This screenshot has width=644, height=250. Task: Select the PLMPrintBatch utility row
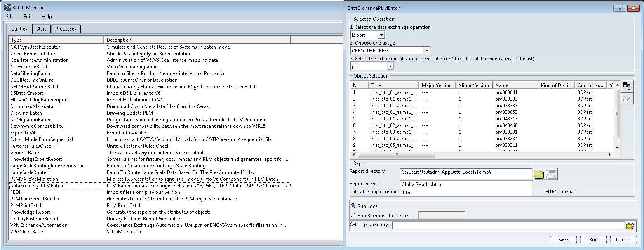[x=150, y=205]
